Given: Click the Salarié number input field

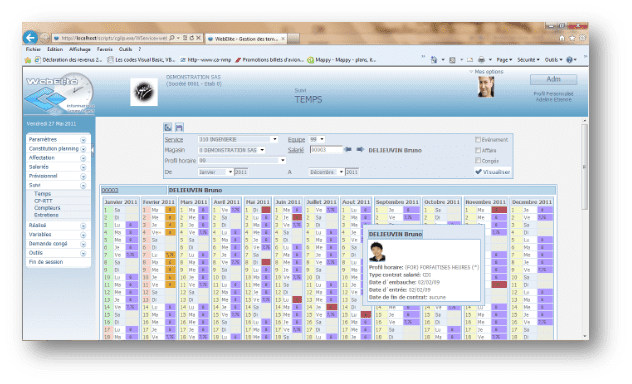Looking at the screenshot, I should tap(326, 149).
